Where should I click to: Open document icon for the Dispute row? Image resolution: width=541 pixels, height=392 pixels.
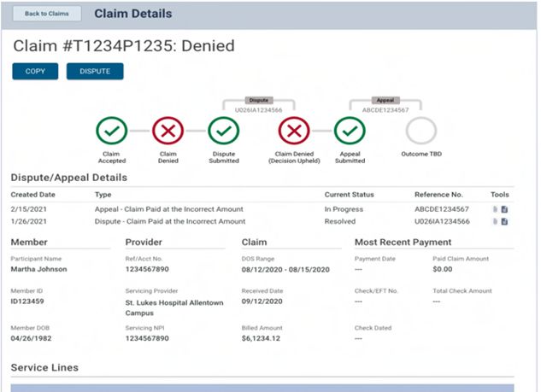(504, 222)
